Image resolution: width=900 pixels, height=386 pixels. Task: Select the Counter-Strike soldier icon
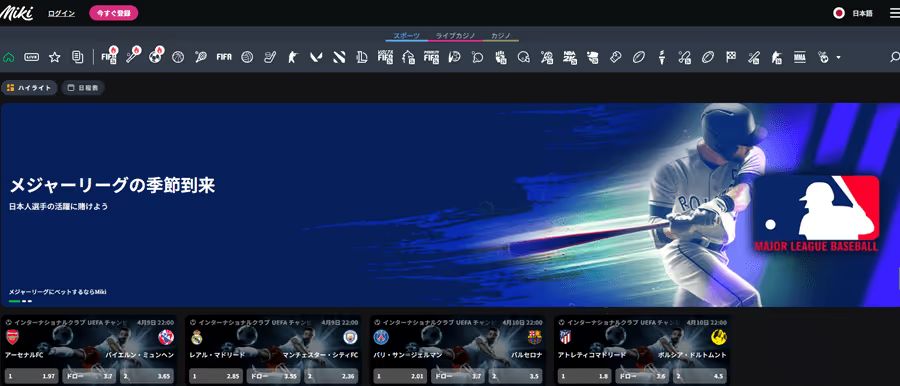pyautogui.click(x=293, y=57)
